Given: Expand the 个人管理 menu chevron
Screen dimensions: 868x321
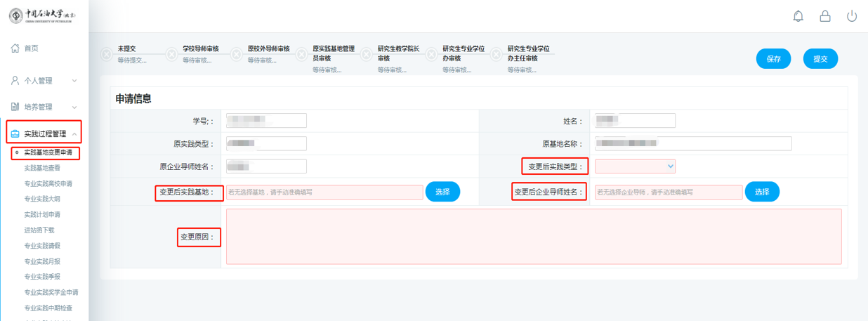Looking at the screenshot, I should click(x=74, y=81).
